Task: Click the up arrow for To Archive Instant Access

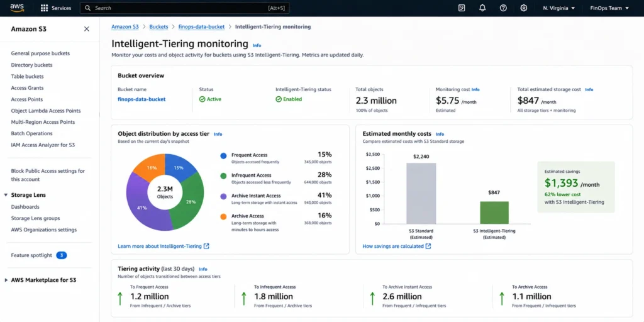Action: coord(372,299)
